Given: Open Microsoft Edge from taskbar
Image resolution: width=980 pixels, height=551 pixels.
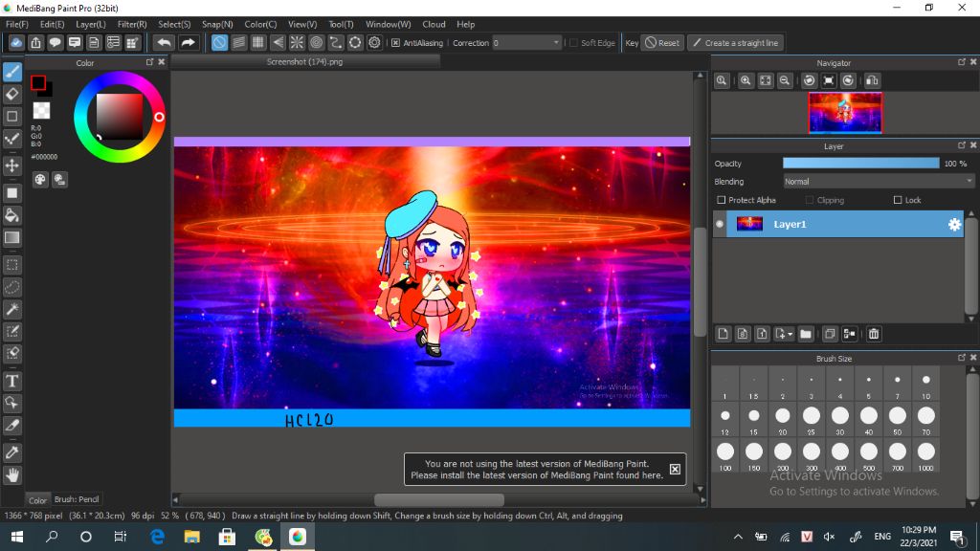Looking at the screenshot, I should (x=158, y=537).
